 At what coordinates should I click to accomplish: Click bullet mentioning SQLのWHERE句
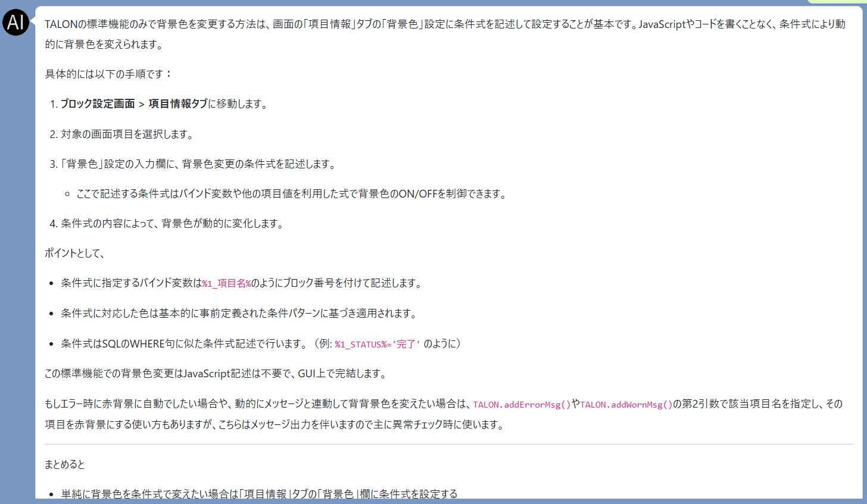pos(261,344)
